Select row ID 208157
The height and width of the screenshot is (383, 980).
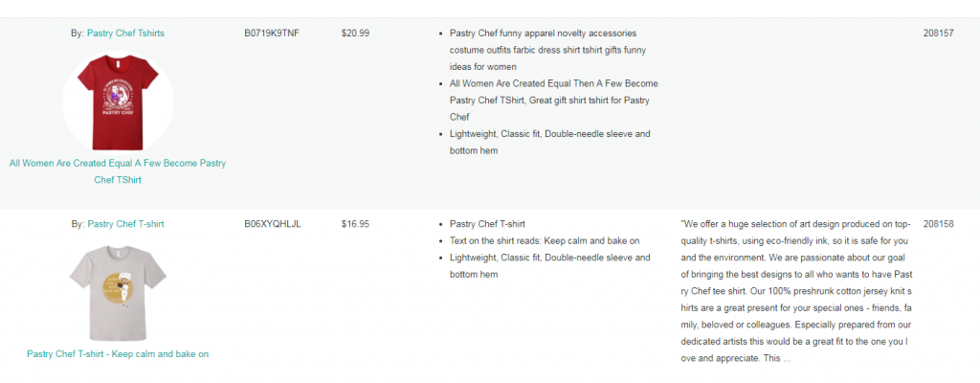(938, 34)
